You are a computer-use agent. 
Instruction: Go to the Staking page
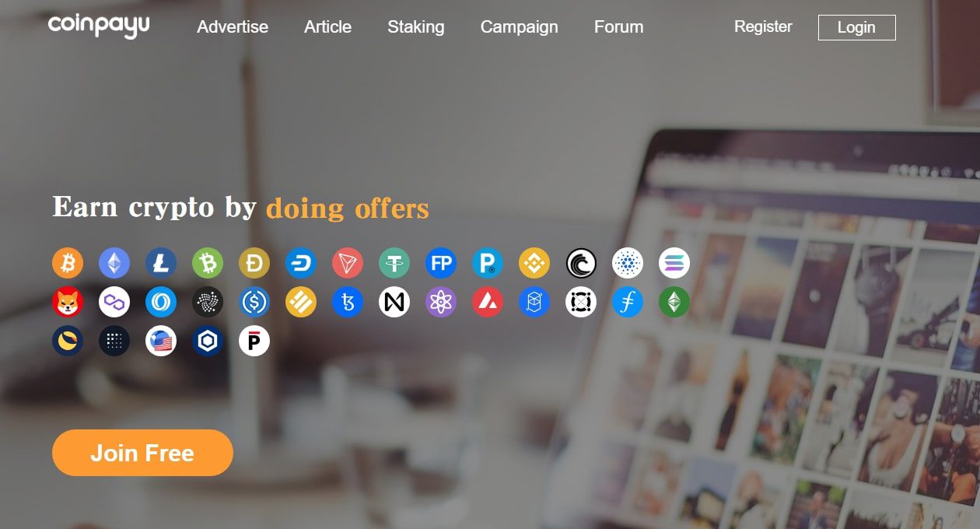[416, 26]
